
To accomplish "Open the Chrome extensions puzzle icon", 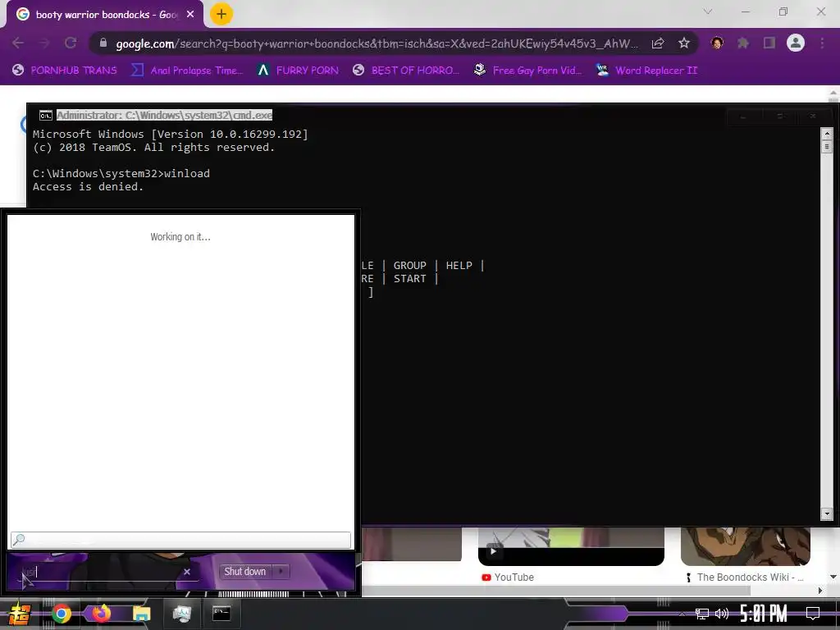I will [743, 43].
